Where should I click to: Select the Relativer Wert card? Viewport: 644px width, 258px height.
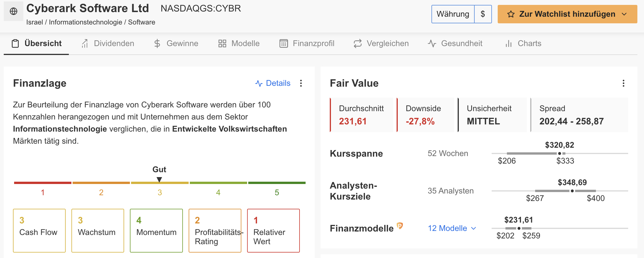(x=273, y=231)
